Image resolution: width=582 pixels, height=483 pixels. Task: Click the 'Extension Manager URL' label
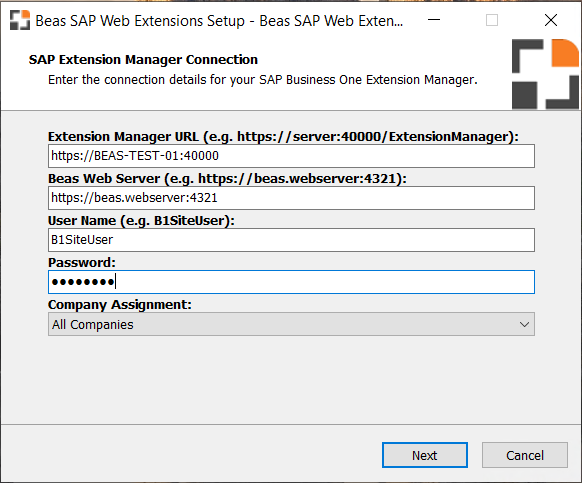283,137
